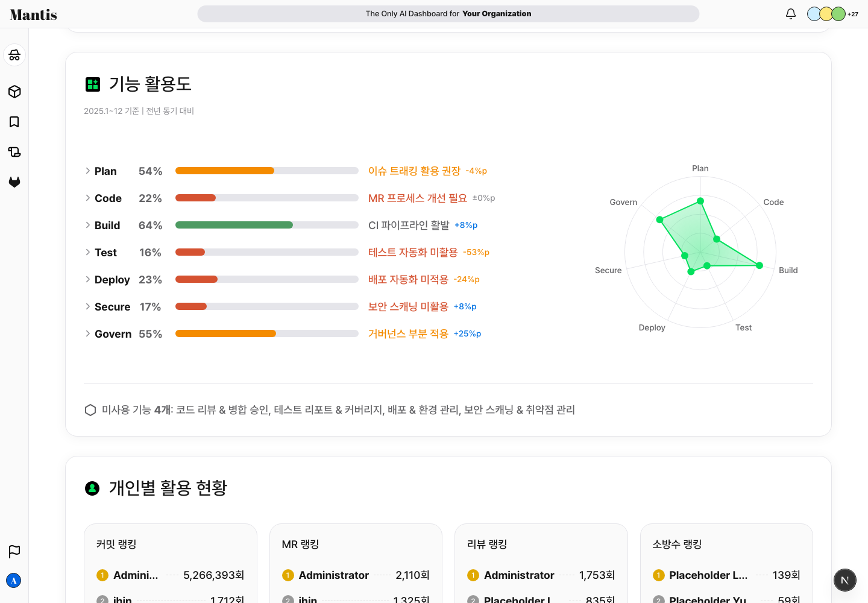Click the 개인별 활용 현황 person icon
The width and height of the screenshot is (868, 603).
point(92,488)
